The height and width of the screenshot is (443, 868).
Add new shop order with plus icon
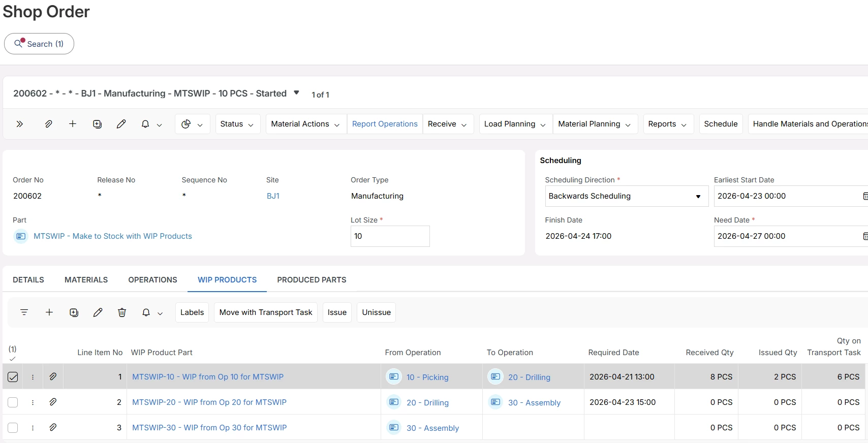point(73,124)
